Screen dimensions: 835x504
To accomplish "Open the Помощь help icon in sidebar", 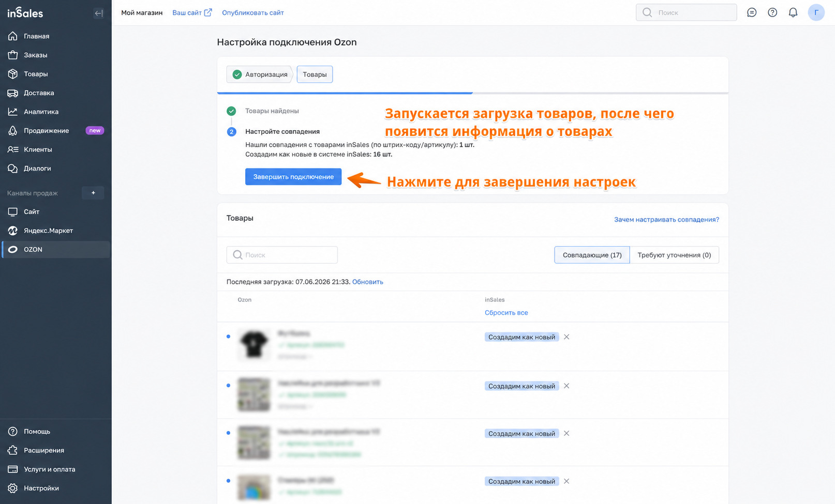I will (13, 432).
